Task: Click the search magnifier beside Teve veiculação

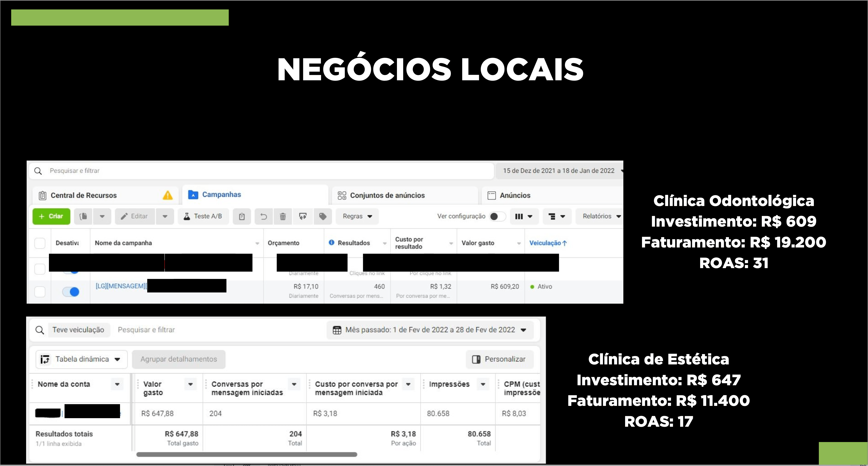Action: (40, 330)
